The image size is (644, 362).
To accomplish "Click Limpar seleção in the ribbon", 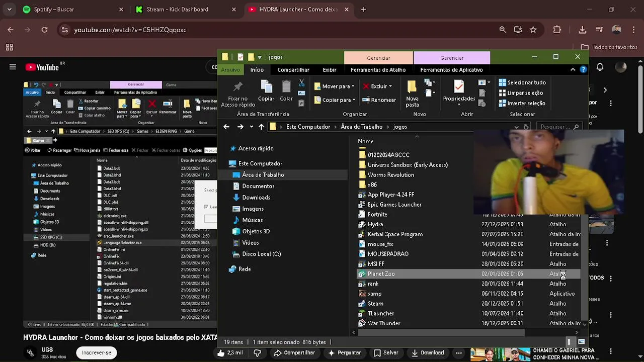I will pyautogui.click(x=521, y=93).
